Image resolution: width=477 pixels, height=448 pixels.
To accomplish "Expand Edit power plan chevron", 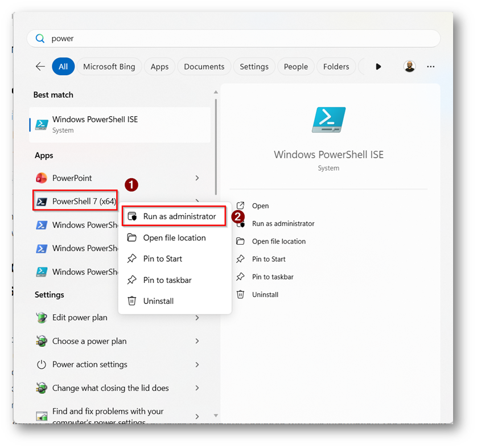I will click(197, 318).
